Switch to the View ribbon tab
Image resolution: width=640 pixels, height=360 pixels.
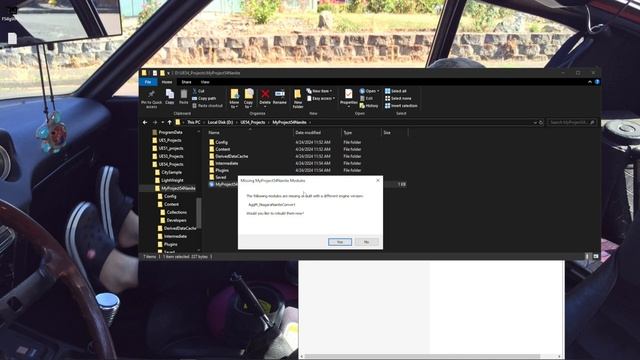pos(205,82)
